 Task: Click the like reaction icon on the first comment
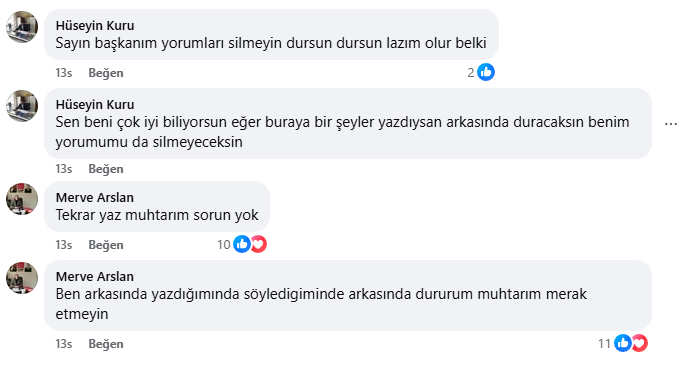pyautogui.click(x=486, y=72)
